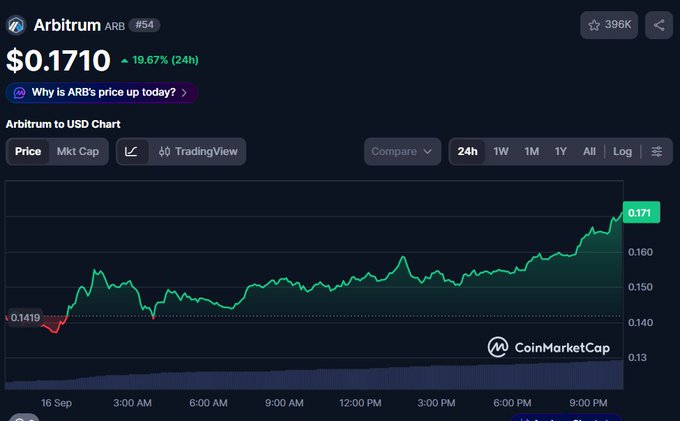The width and height of the screenshot is (680, 421).
Task: Toggle Log scale on chart
Action: pyautogui.click(x=622, y=151)
